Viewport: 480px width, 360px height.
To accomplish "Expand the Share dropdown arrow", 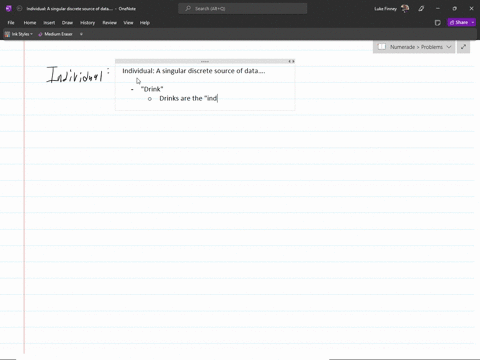I will click(473, 22).
